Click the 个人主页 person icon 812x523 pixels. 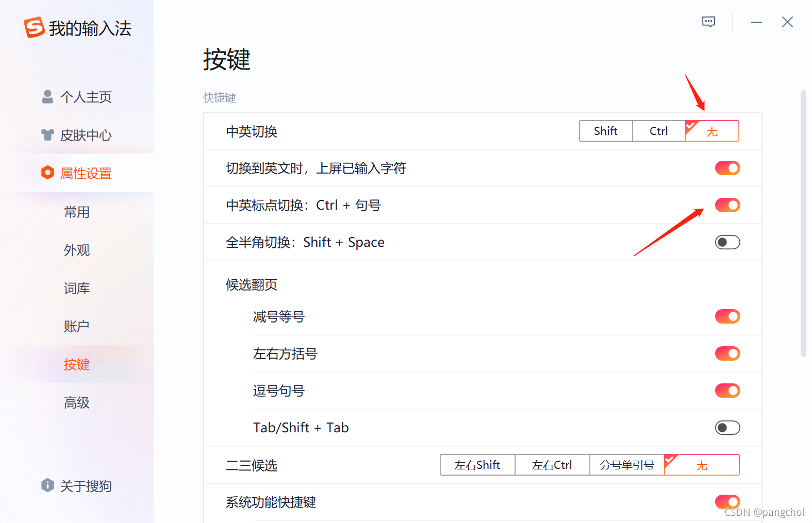click(x=47, y=97)
